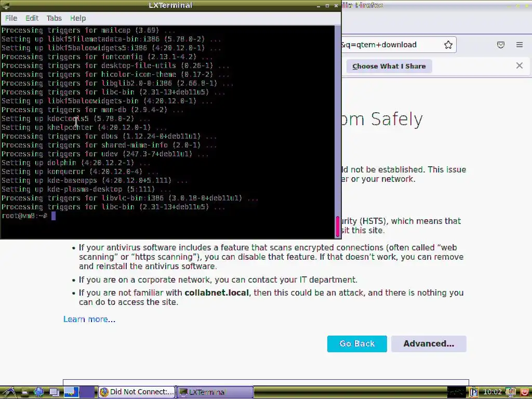Open the LXDE start menu icon

pyautogui.click(x=8, y=392)
